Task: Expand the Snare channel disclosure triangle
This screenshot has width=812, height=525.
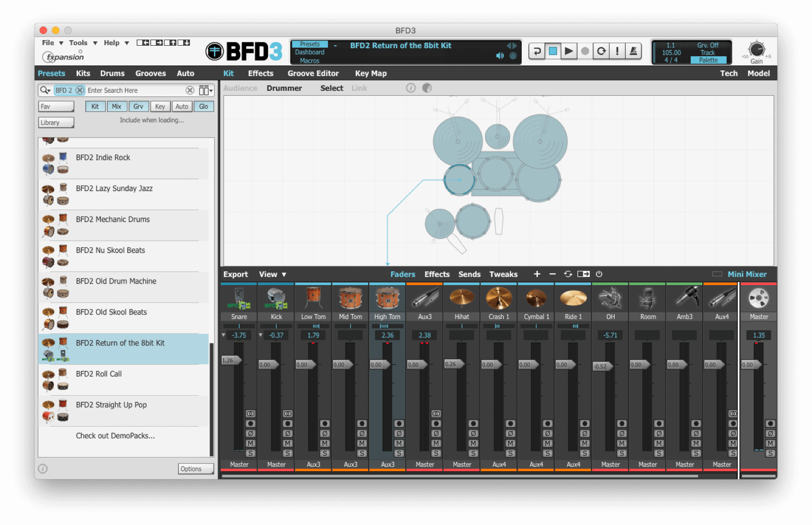Action: [x=223, y=335]
